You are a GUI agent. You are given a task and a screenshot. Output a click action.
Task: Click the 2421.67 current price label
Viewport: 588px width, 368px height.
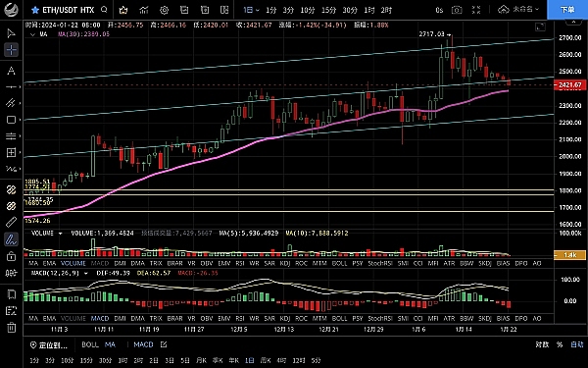tap(570, 84)
